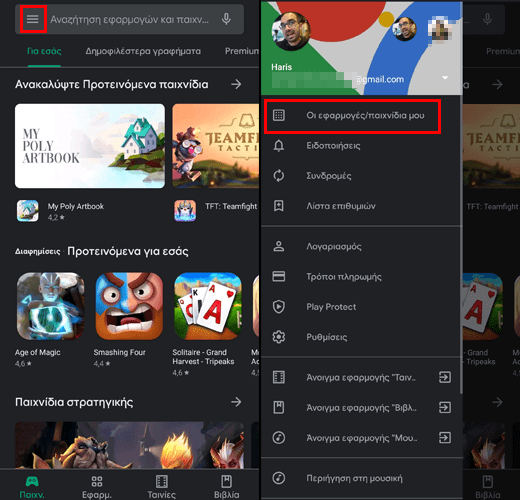This screenshot has width=520, height=500.
Task: Select Βιβλία in bottom navigation
Action: click(x=226, y=487)
